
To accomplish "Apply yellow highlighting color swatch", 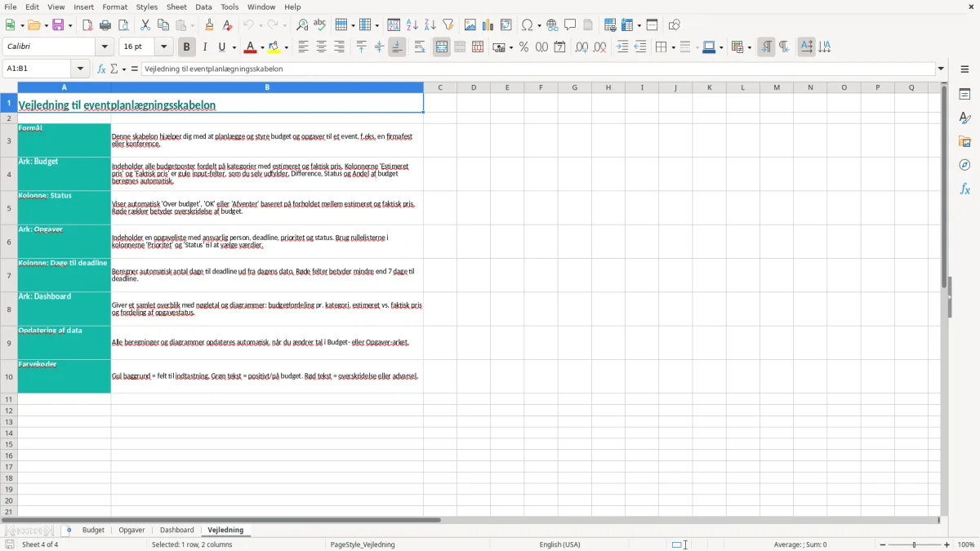I will pos(275,47).
